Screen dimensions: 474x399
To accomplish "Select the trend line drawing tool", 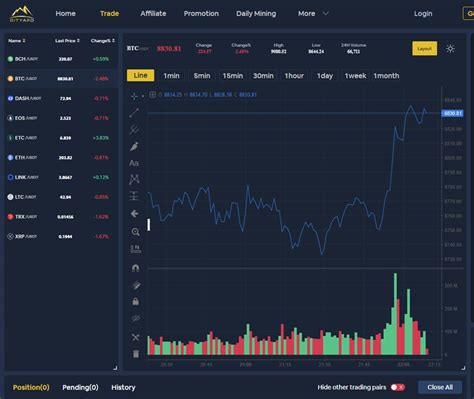I will 134,113.
